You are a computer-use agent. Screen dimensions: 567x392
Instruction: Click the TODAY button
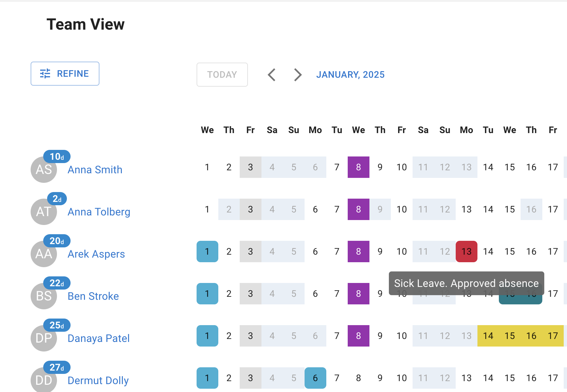[x=222, y=74]
